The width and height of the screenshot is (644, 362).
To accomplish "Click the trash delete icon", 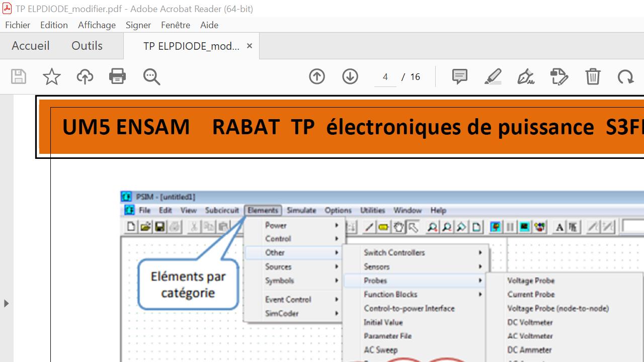I will (x=593, y=76).
